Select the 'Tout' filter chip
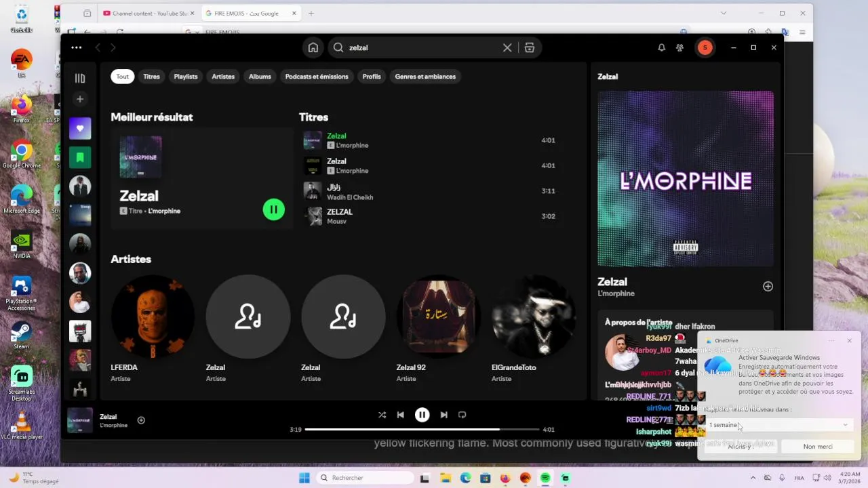Viewport: 868px width, 488px height. point(122,77)
